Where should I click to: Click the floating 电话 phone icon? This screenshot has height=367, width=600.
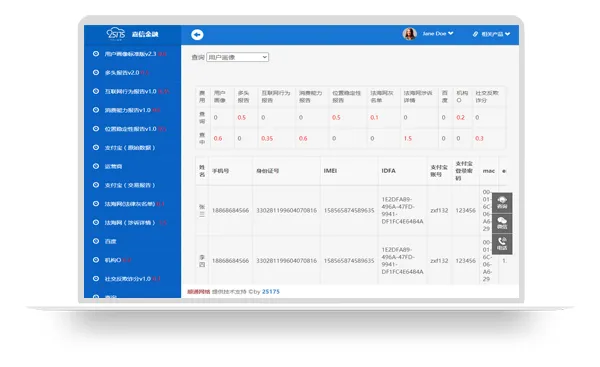502,244
